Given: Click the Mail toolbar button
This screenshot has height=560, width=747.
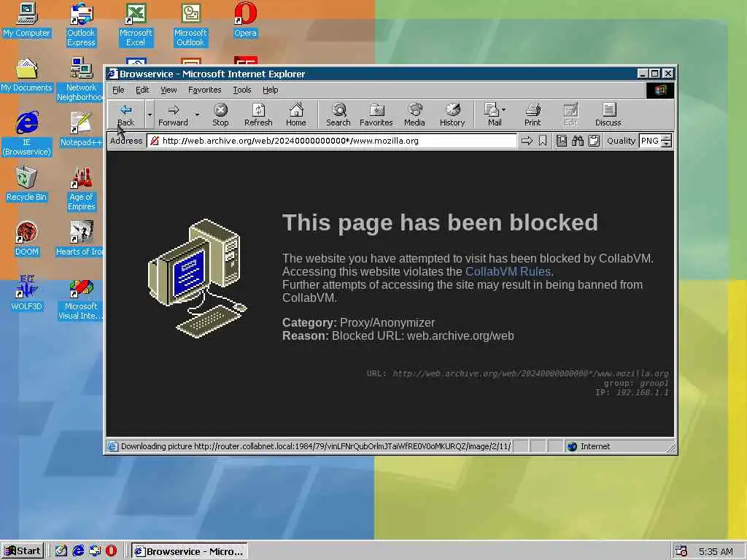Looking at the screenshot, I should point(492,114).
